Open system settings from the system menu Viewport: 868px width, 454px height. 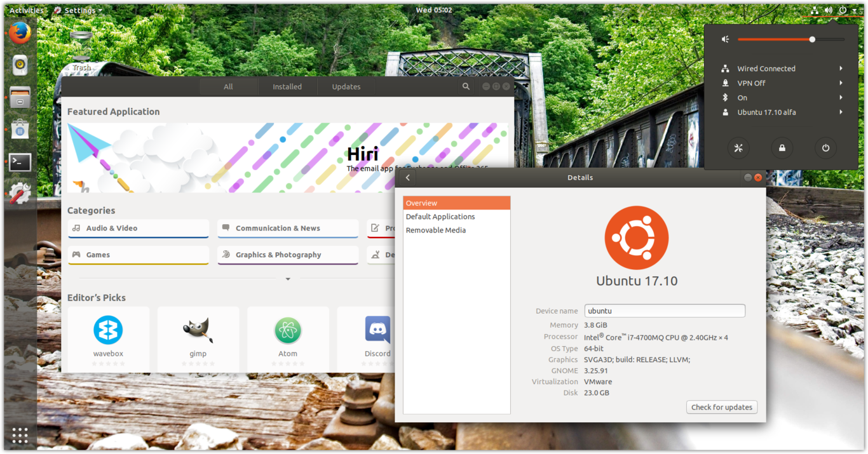(738, 148)
